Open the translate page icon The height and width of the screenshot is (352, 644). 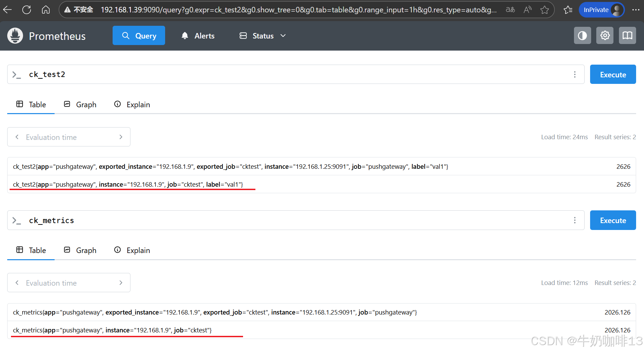510,10
